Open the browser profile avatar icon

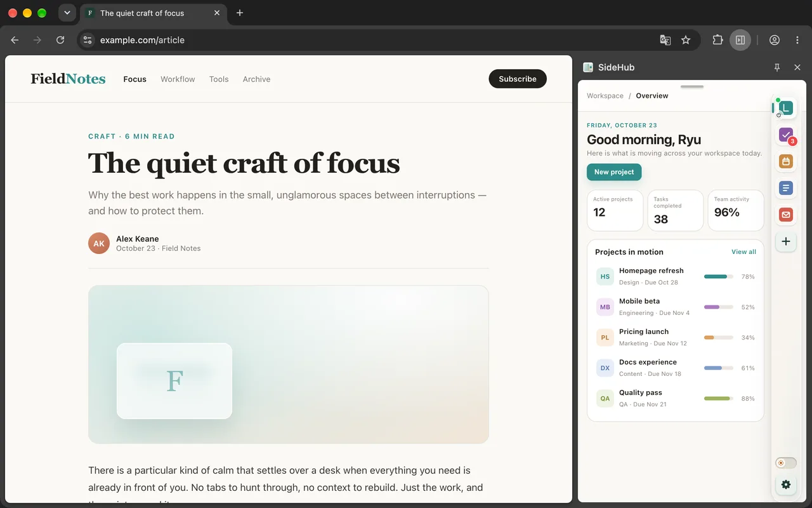click(x=775, y=40)
